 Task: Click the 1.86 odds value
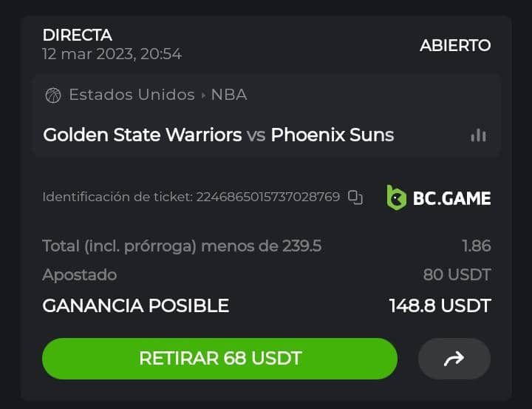click(x=476, y=246)
